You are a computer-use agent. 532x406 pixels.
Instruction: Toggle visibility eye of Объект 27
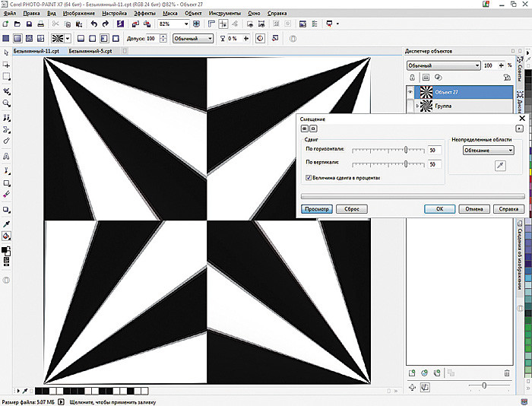[410, 92]
